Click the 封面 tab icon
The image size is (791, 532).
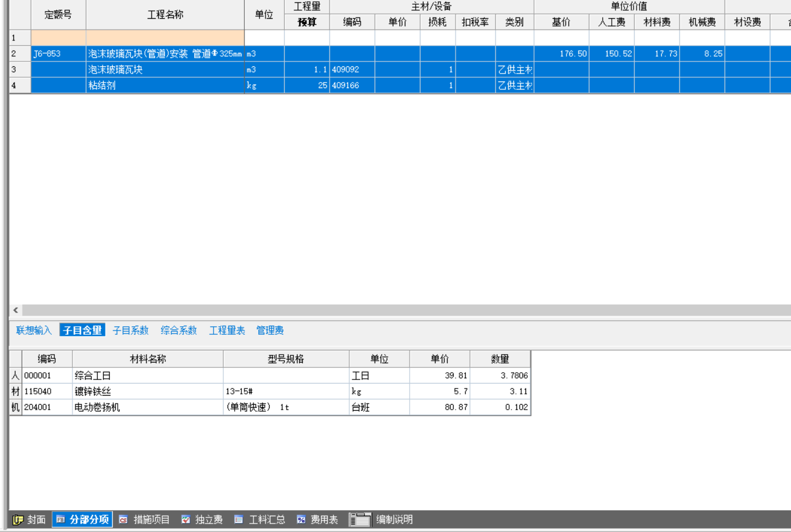point(17,519)
